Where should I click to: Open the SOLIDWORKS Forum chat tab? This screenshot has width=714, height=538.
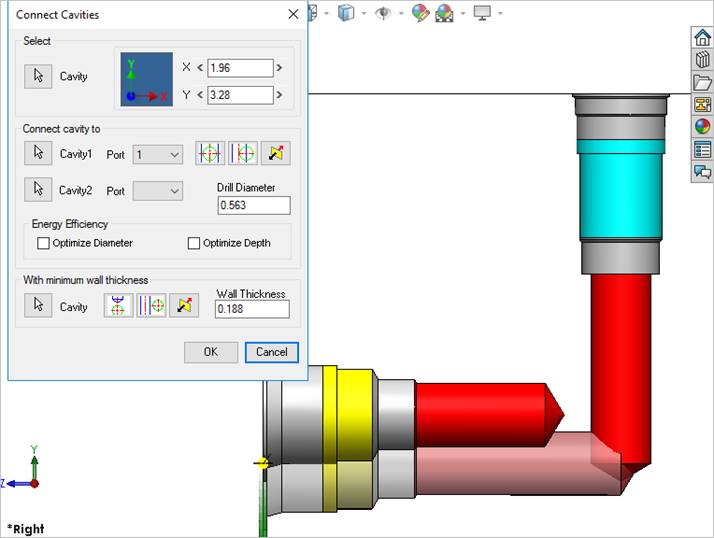[x=702, y=172]
